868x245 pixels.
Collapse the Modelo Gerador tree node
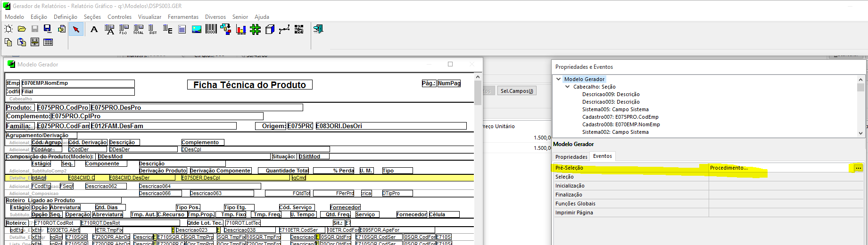pos(559,79)
